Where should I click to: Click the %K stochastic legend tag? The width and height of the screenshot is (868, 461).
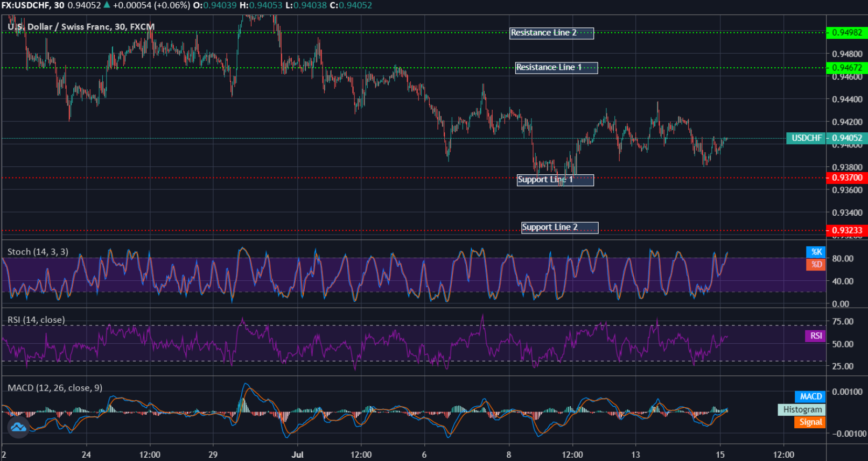click(x=816, y=252)
